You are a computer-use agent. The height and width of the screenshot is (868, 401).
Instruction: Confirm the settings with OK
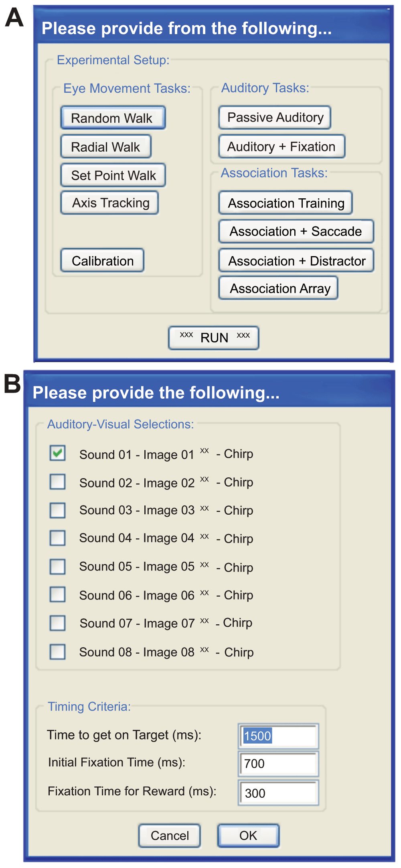[248, 835]
